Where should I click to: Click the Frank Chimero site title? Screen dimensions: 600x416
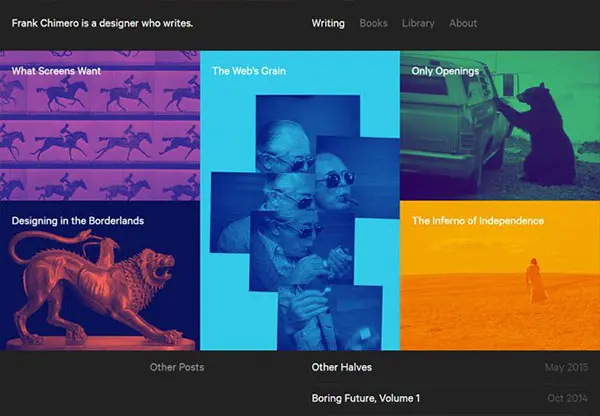click(103, 23)
